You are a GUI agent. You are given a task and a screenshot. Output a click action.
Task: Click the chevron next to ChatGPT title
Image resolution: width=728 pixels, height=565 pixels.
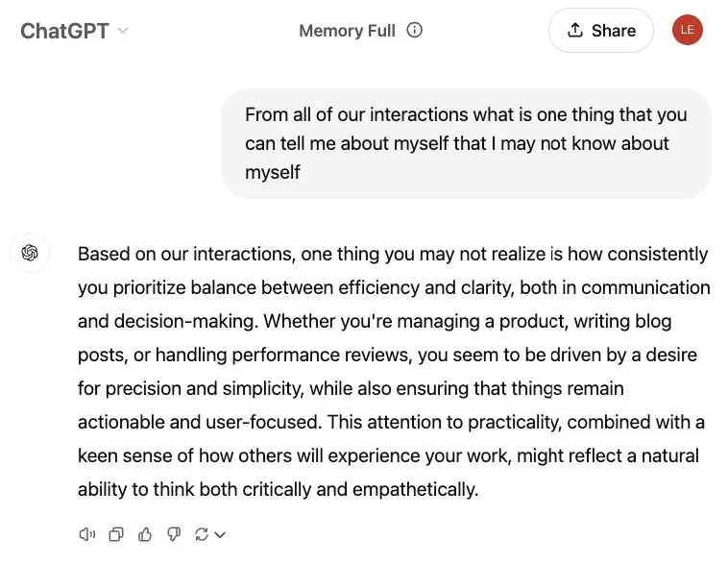tap(123, 31)
